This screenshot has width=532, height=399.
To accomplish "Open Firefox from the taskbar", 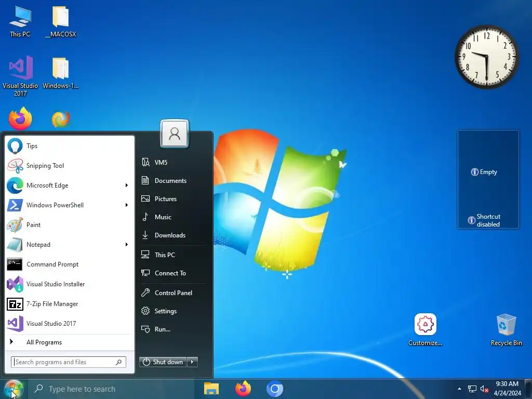I will tap(243, 389).
